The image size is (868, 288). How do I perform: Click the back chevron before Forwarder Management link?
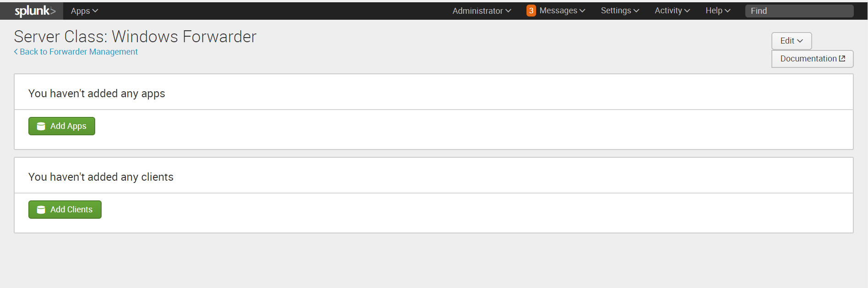[x=16, y=52]
